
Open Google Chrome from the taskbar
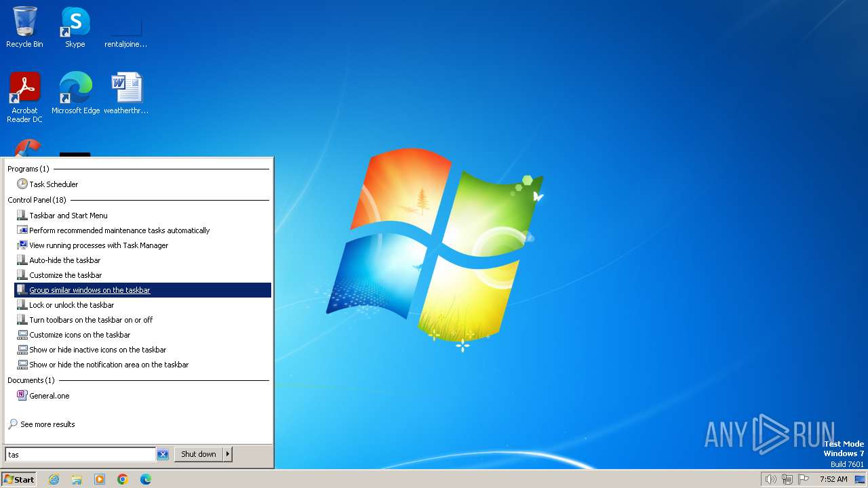coord(123,479)
